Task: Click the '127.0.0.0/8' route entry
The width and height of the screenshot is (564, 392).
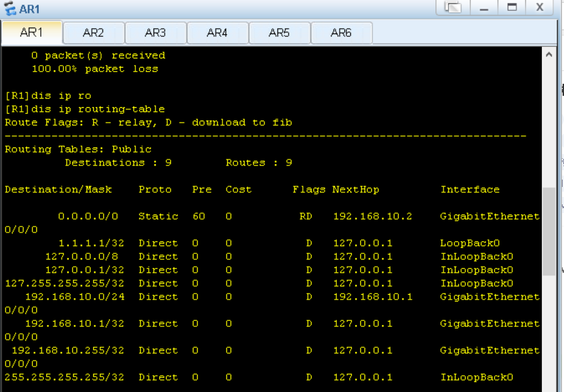Action: click(x=82, y=257)
